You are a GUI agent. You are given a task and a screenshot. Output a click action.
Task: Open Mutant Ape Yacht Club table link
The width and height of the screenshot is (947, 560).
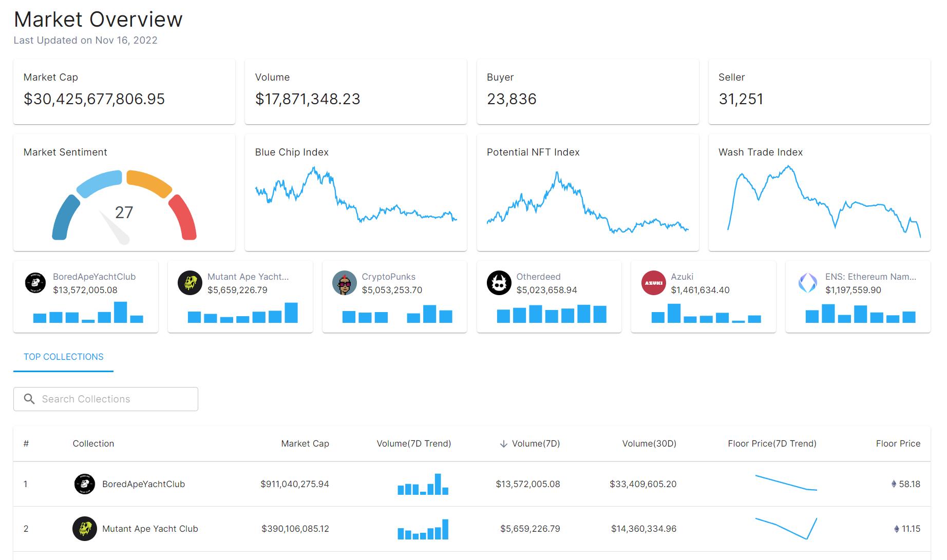coord(150,529)
